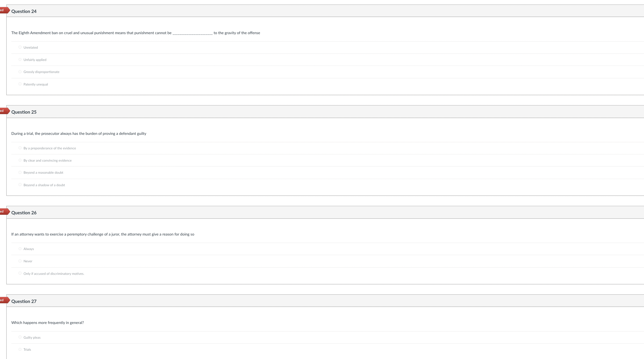Click the red flag marker beside Question 25
The height and width of the screenshot is (359, 644).
4,111
